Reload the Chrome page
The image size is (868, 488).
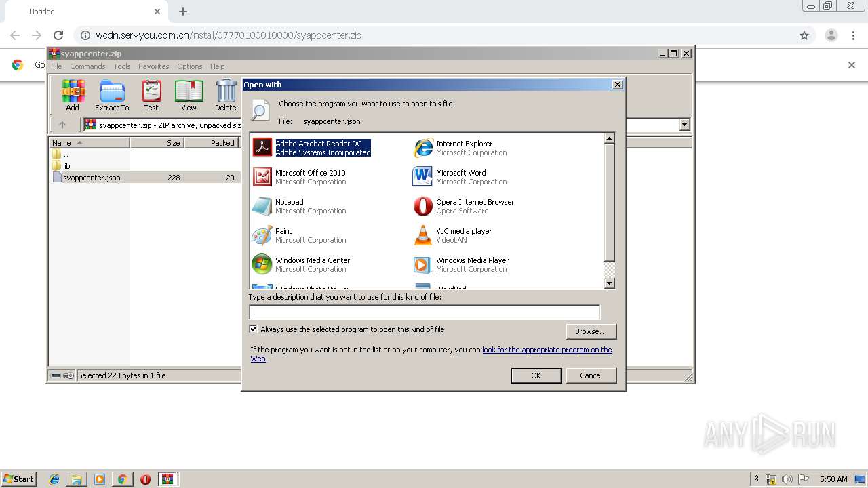58,35
